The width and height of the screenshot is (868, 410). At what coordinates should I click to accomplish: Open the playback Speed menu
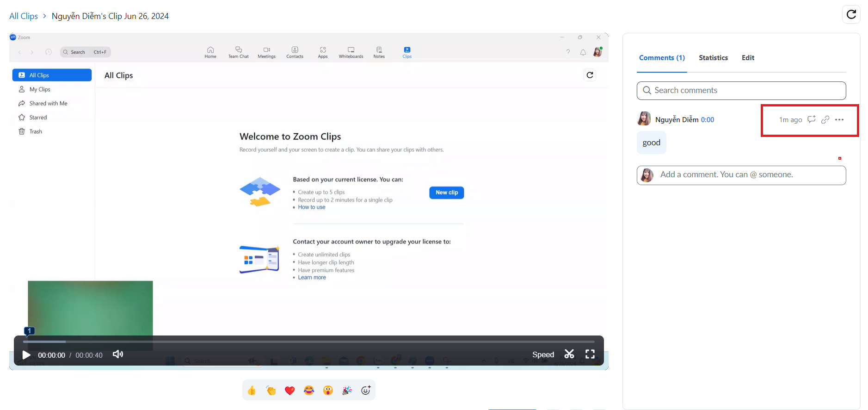tap(543, 355)
